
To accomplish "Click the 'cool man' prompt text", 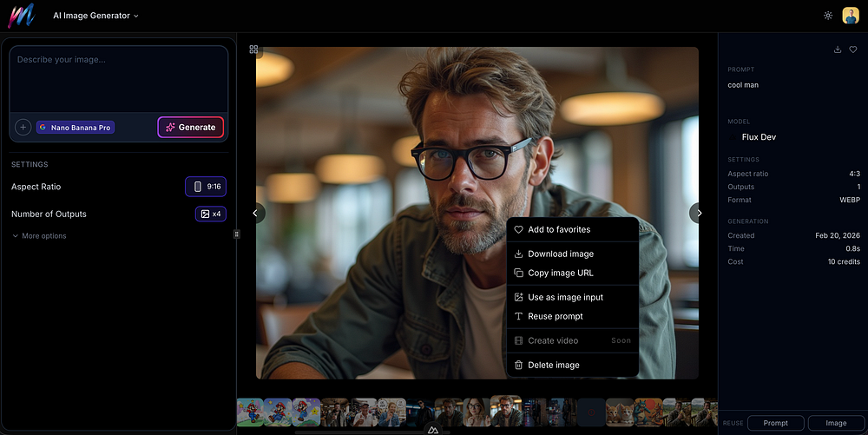I will point(743,85).
